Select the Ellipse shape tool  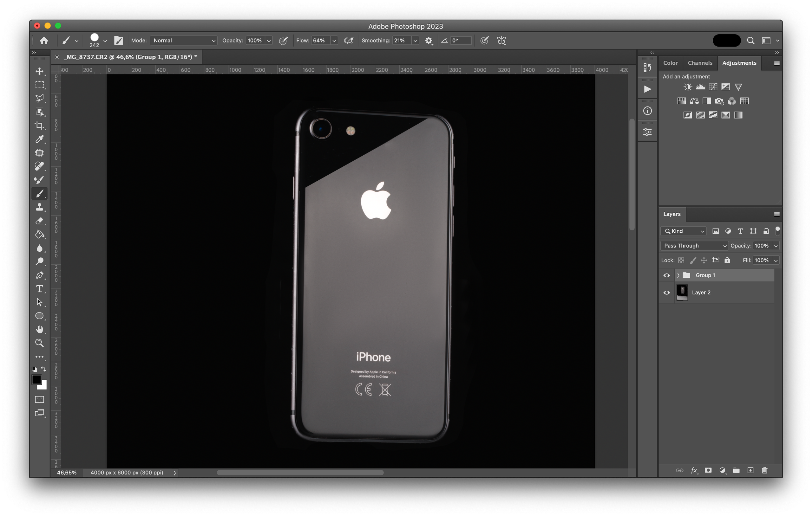pos(39,316)
